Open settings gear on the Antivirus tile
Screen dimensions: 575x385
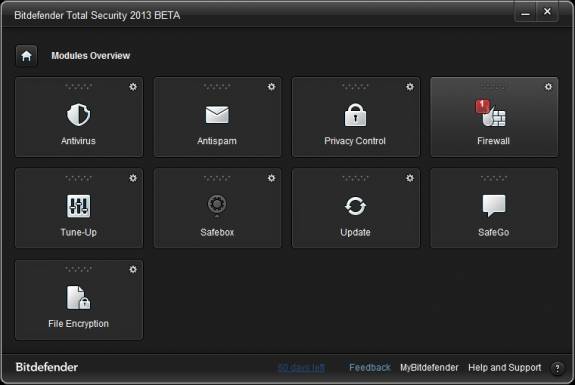point(133,87)
